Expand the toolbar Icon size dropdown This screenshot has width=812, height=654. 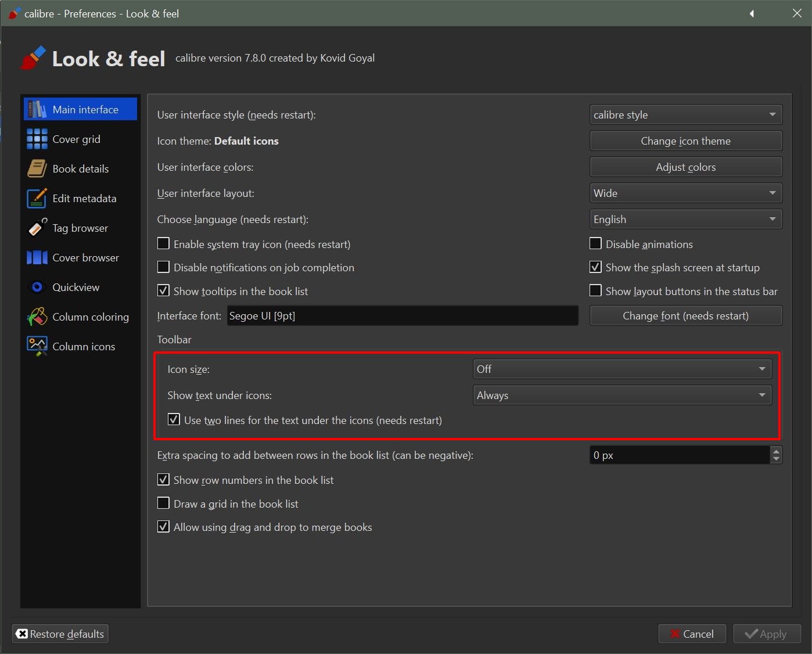[621, 369]
